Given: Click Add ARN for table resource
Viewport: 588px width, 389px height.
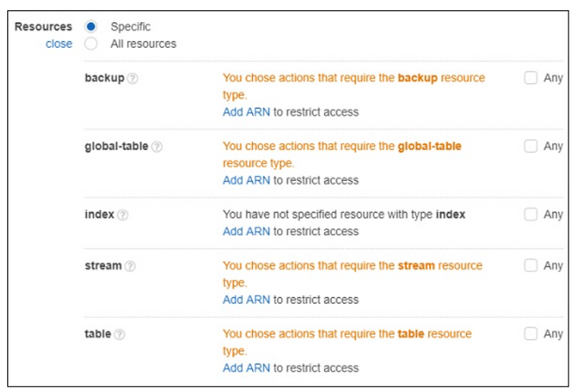Looking at the screenshot, I should click(x=246, y=368).
